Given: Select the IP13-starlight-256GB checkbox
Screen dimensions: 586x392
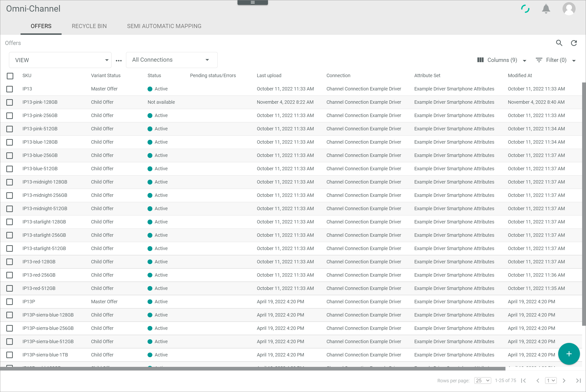Looking at the screenshot, I should click(x=9, y=235).
